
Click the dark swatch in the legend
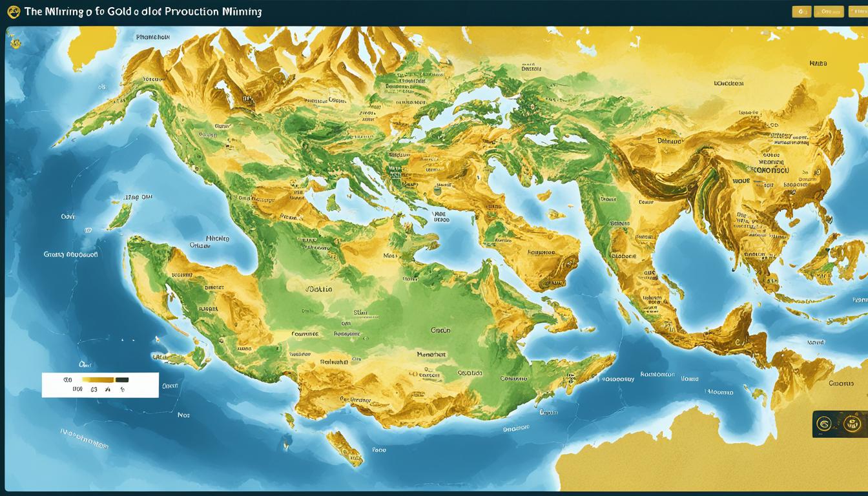click(x=121, y=380)
